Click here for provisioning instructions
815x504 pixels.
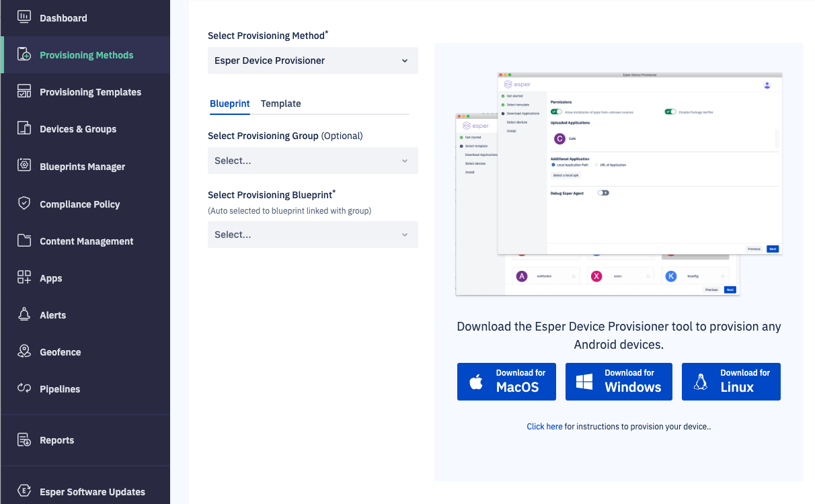tap(544, 426)
